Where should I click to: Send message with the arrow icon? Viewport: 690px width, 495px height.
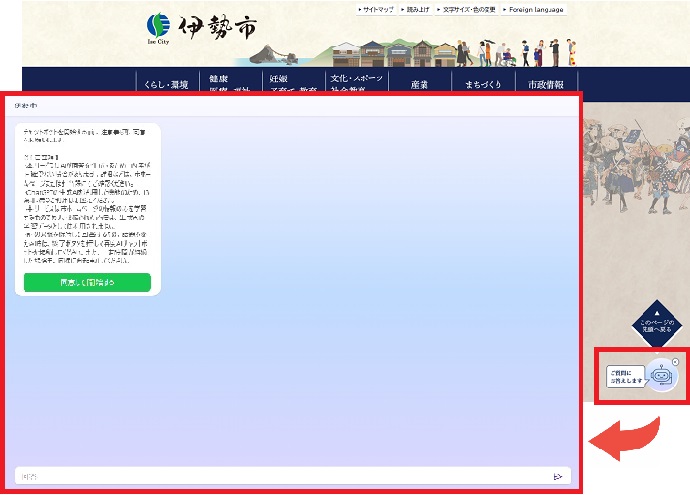point(558,477)
